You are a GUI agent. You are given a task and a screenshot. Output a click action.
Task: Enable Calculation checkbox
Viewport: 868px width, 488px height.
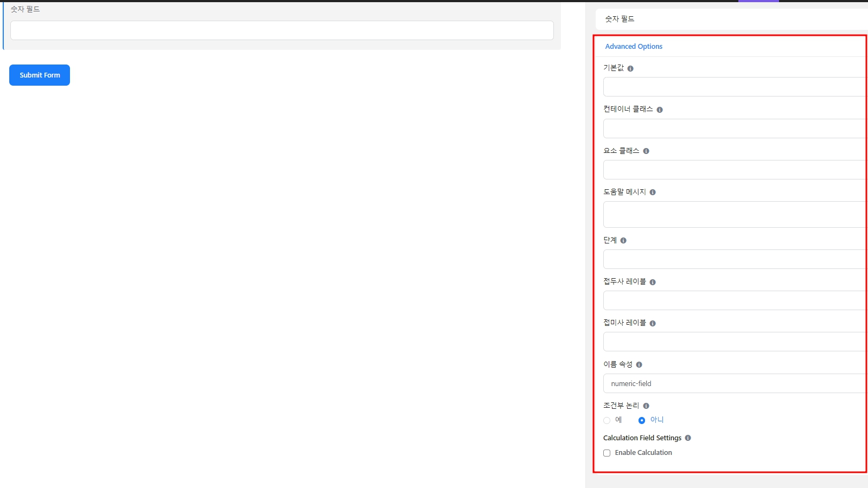click(607, 453)
